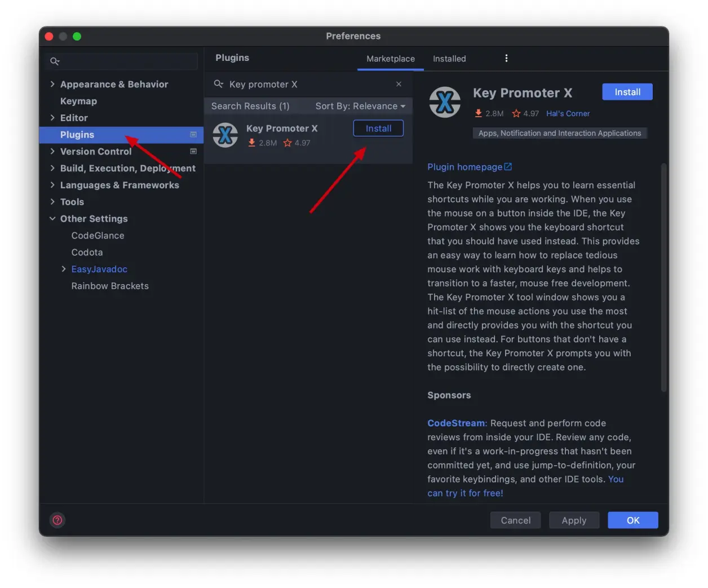Click the help question mark icon
The width and height of the screenshot is (708, 588).
pyautogui.click(x=57, y=520)
